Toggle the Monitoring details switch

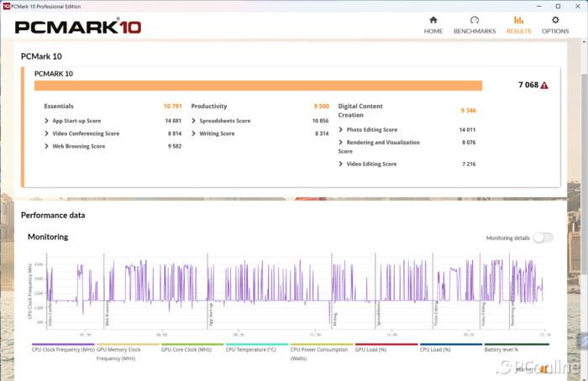[x=543, y=237]
